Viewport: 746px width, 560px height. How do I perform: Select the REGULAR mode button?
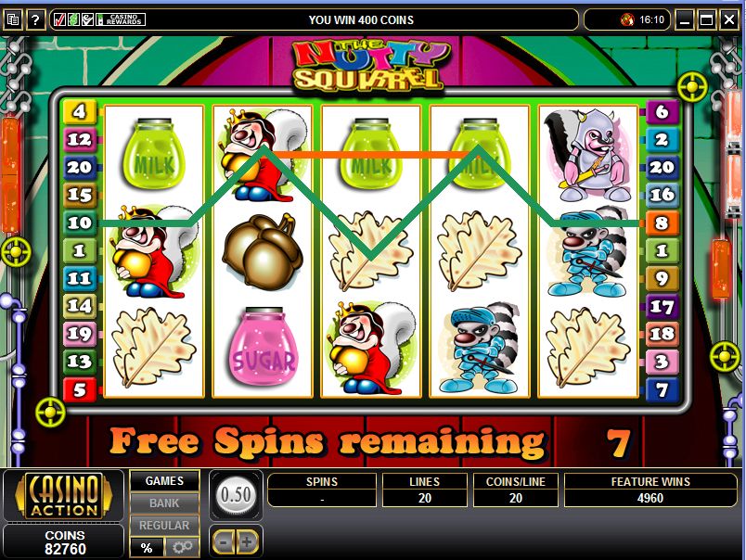pos(164,526)
